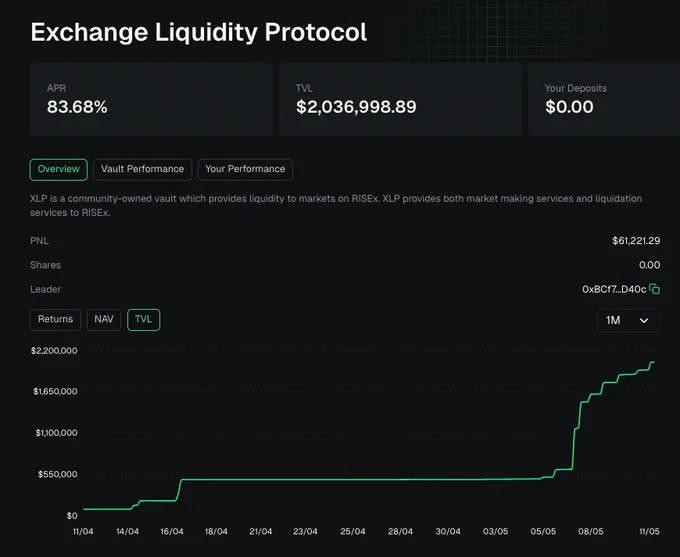
Task: Toggle chart to TVL view
Action: coord(144,320)
